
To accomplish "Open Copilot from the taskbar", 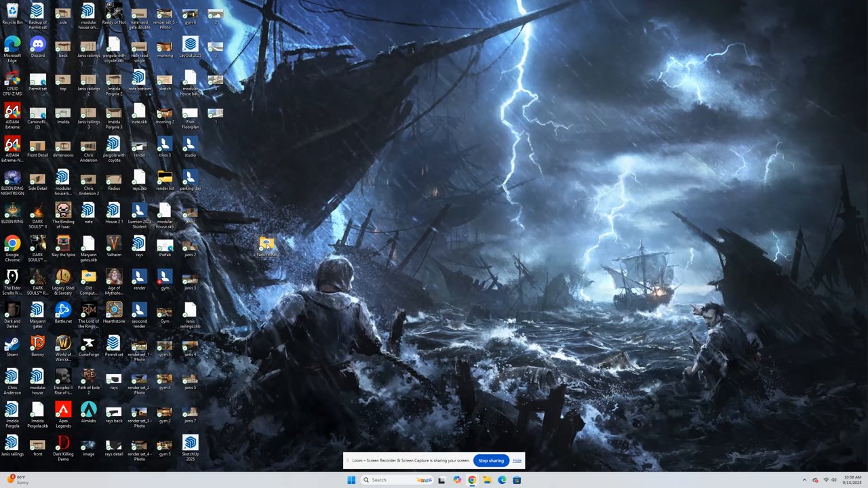I will pos(457,480).
